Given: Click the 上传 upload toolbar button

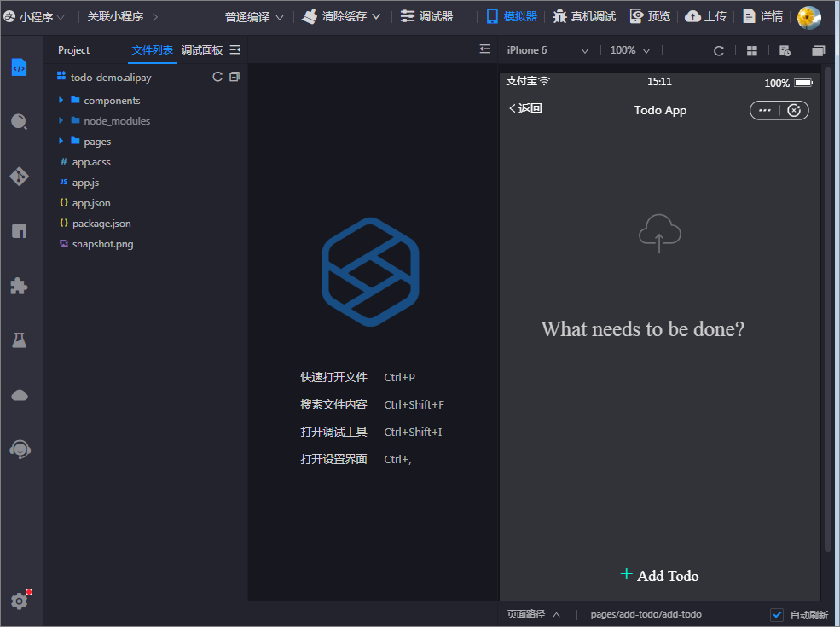Looking at the screenshot, I should (706, 16).
